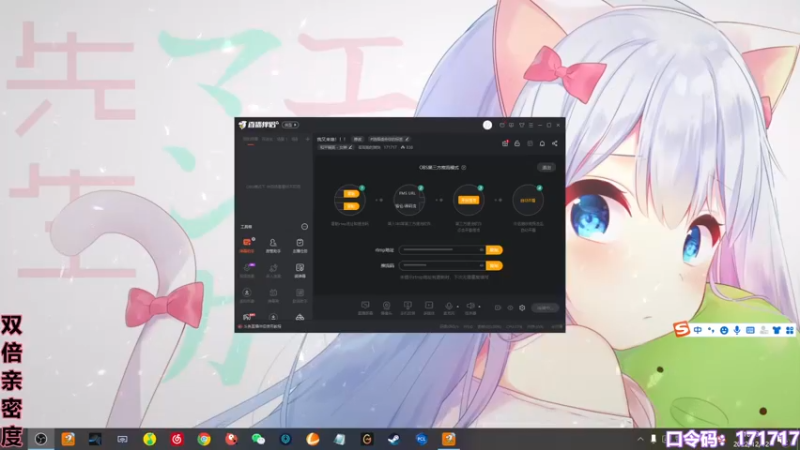The width and height of the screenshot is (800, 450).
Task: Toggle Sogou voice input microphone
Action: [x=737, y=330]
